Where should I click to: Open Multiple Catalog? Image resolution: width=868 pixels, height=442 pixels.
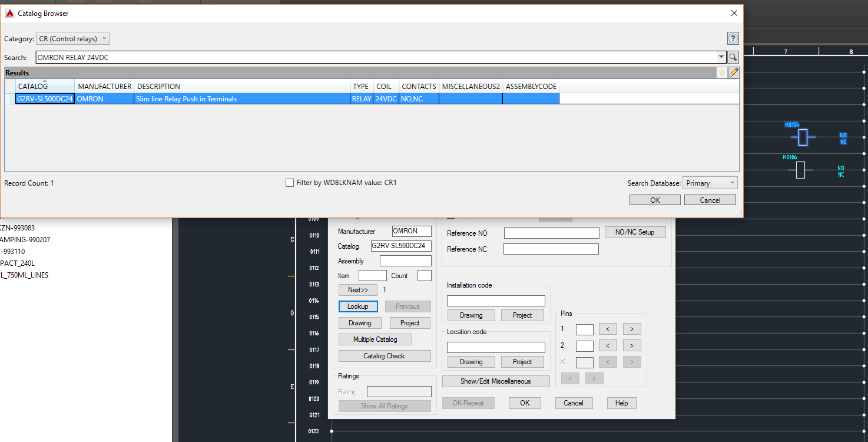click(375, 339)
